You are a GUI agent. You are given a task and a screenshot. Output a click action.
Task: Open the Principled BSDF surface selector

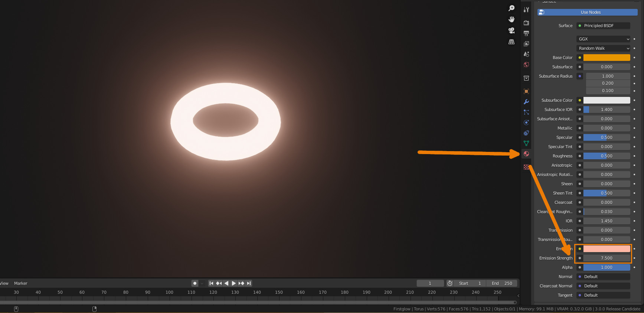[x=604, y=26]
